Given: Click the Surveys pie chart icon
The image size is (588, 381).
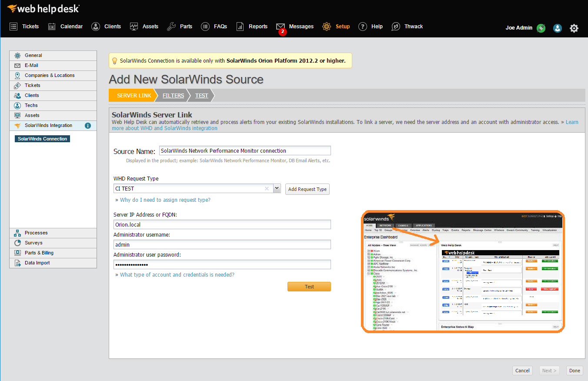Looking at the screenshot, I should 17,243.
